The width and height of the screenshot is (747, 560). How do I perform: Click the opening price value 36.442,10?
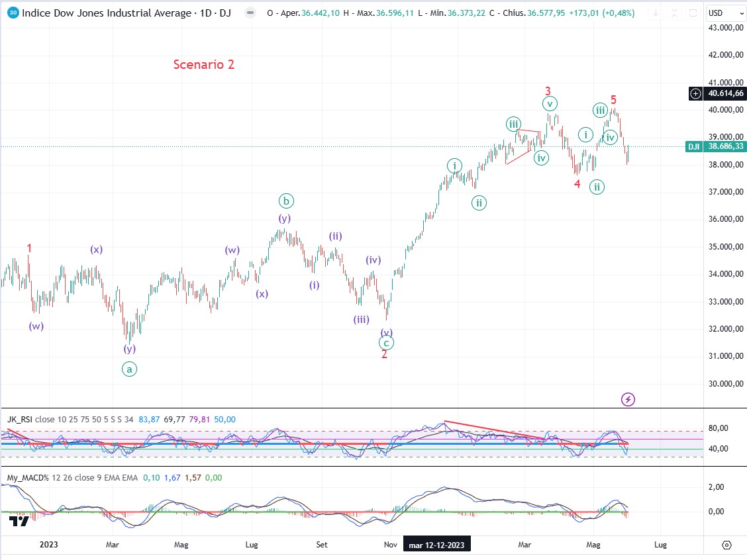pyautogui.click(x=321, y=13)
